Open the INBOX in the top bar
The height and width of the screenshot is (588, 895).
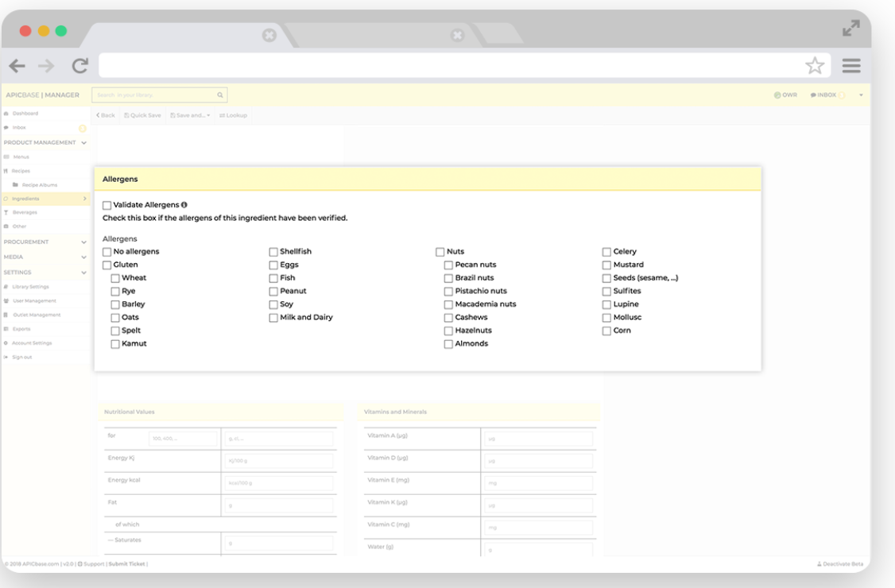pos(823,95)
